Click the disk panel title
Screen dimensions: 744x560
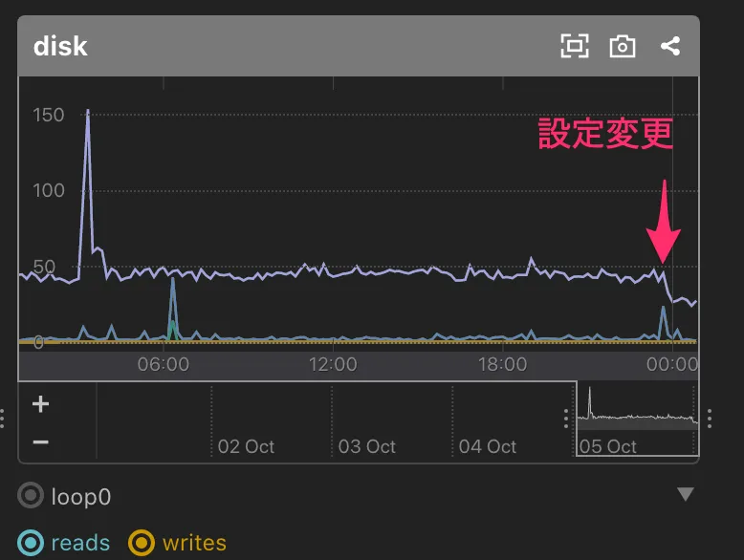coord(60,46)
